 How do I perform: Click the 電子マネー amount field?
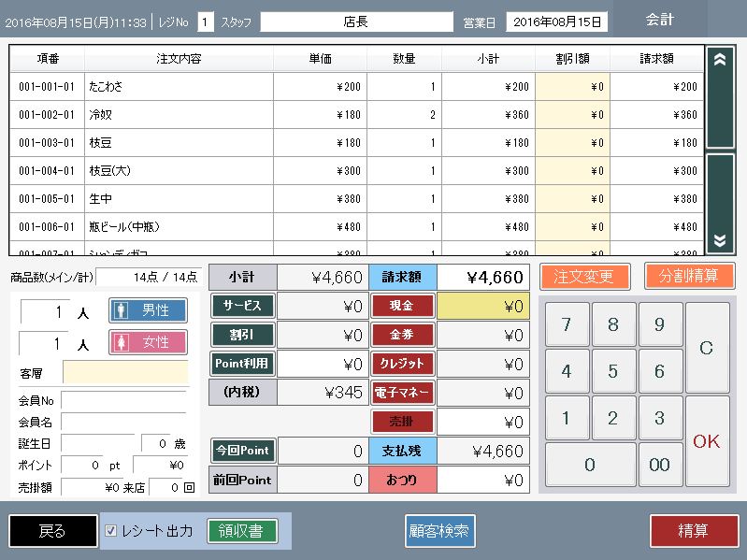(483, 394)
